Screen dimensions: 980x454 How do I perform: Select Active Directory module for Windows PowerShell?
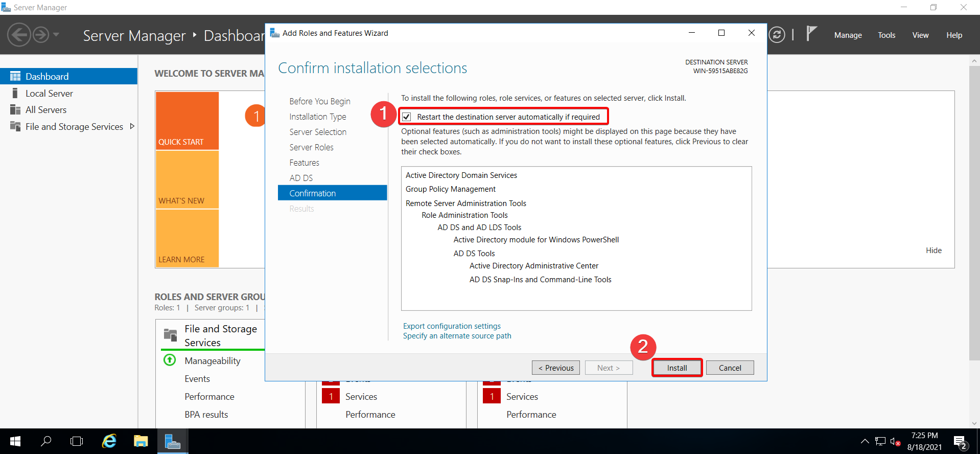pos(536,240)
